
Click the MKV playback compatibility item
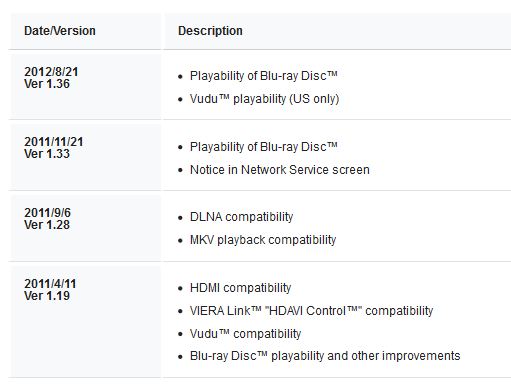(x=263, y=240)
